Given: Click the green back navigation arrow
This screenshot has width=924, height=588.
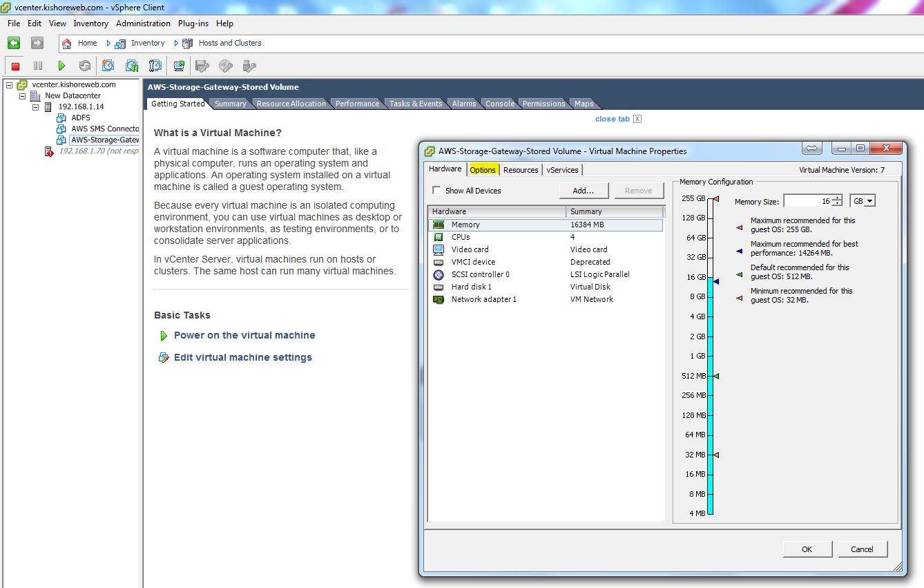Looking at the screenshot, I should click(14, 43).
